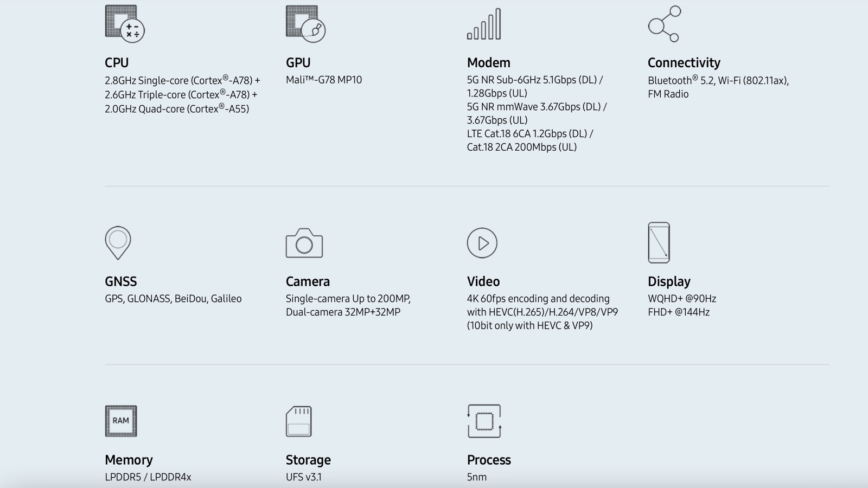Click the Video play circle icon
This screenshot has height=488, width=868.
[482, 243]
